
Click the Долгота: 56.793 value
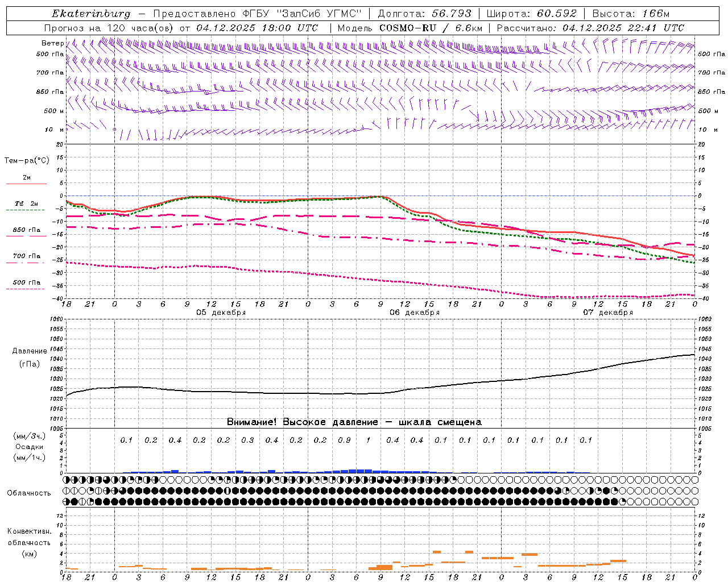425,14
